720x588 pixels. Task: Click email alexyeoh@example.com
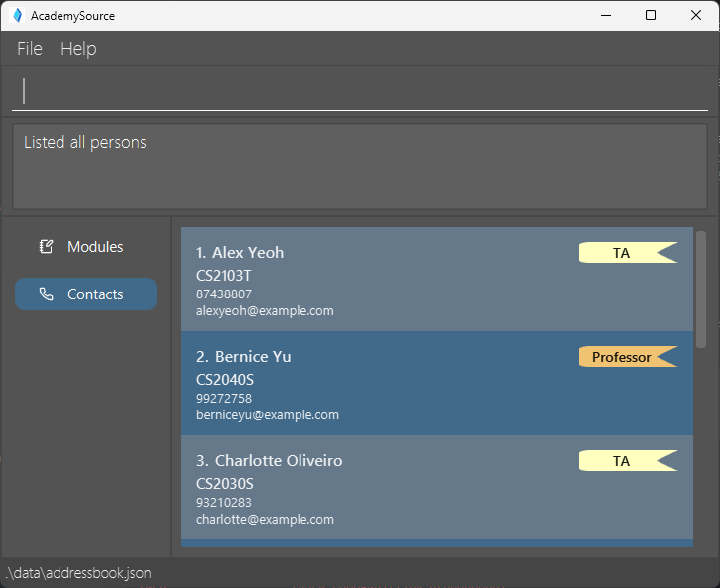coord(265,311)
